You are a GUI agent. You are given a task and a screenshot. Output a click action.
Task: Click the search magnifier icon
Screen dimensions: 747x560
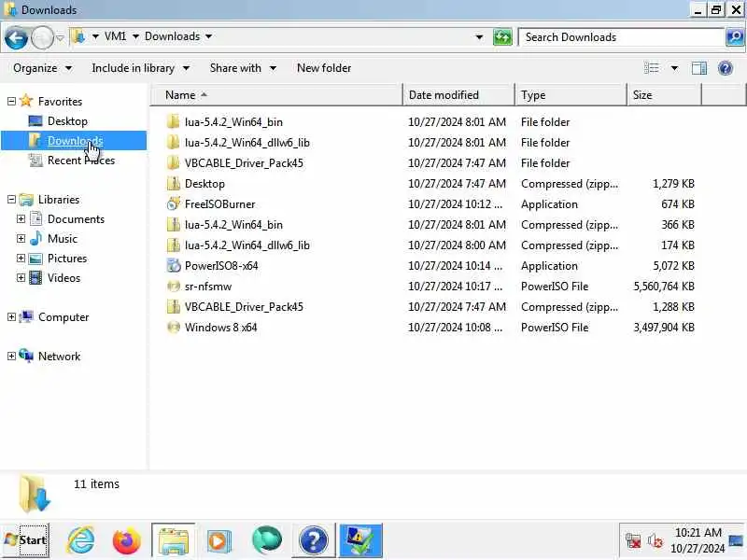(735, 37)
